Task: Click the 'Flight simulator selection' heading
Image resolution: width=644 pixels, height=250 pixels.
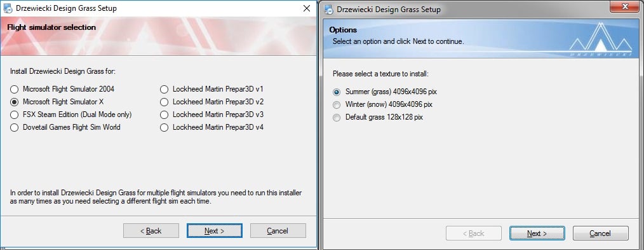Action: (51, 27)
